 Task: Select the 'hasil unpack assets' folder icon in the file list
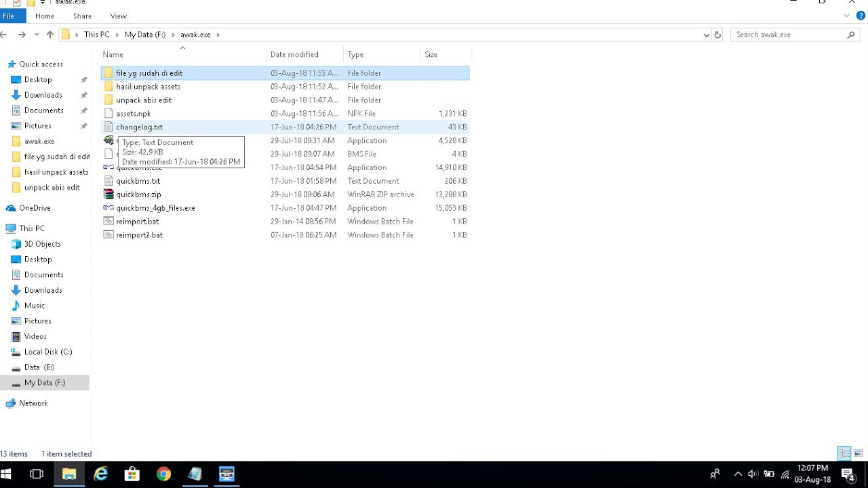click(x=108, y=86)
